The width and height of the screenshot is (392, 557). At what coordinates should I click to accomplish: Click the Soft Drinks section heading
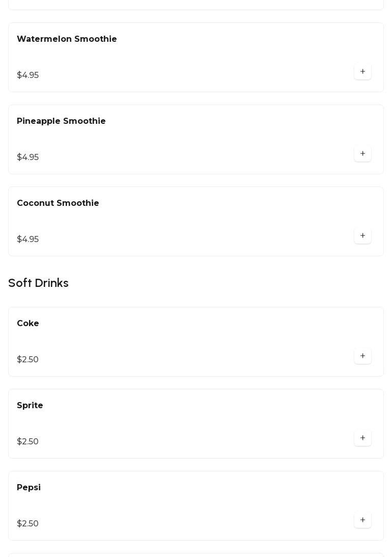tap(38, 283)
